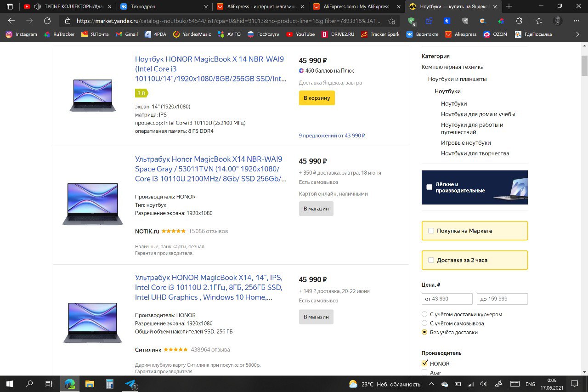Open RuTracker bookmark

(59, 34)
